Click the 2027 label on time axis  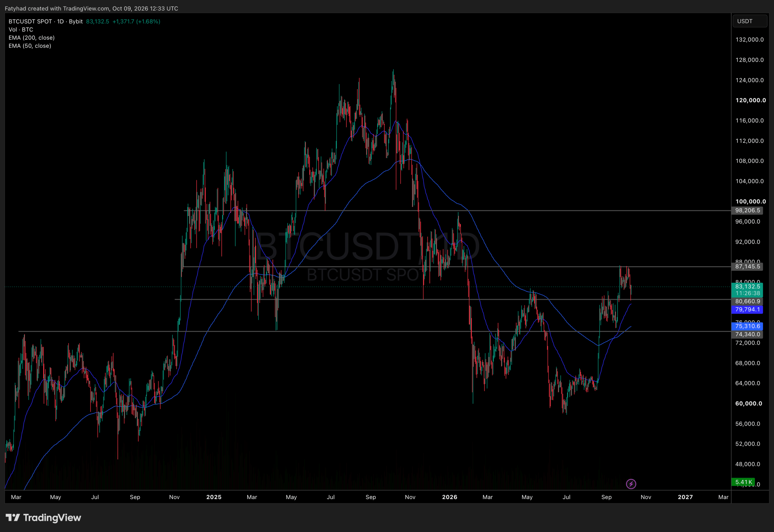point(685,497)
